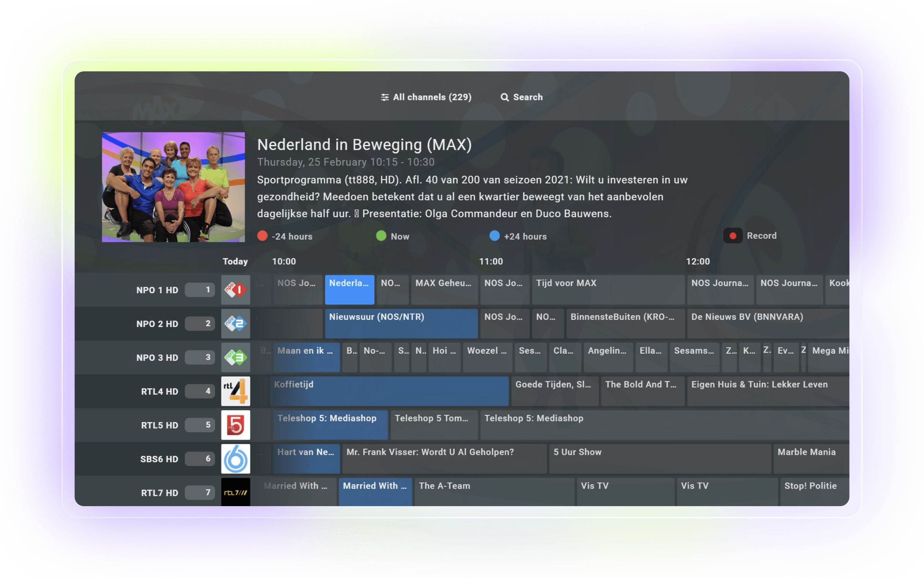The width and height of the screenshot is (924, 578).
Task: Select channel number 7 badge
Action: tap(200, 492)
